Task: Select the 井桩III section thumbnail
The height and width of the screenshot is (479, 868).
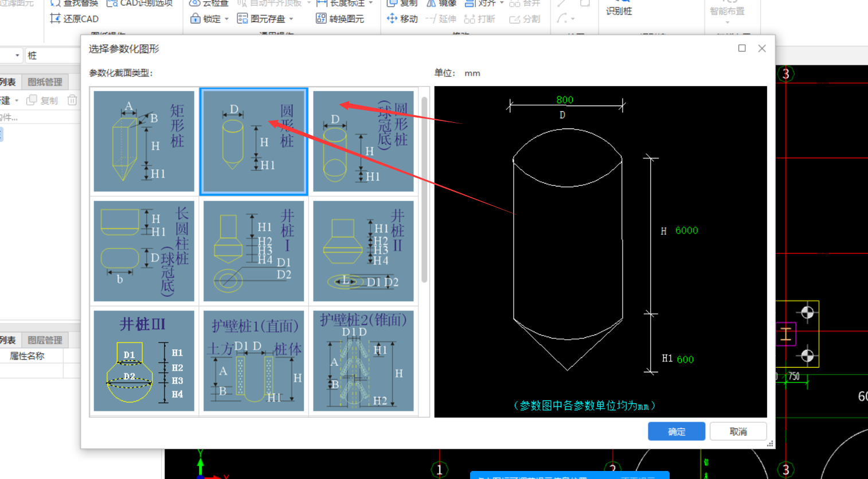Action: click(x=144, y=361)
